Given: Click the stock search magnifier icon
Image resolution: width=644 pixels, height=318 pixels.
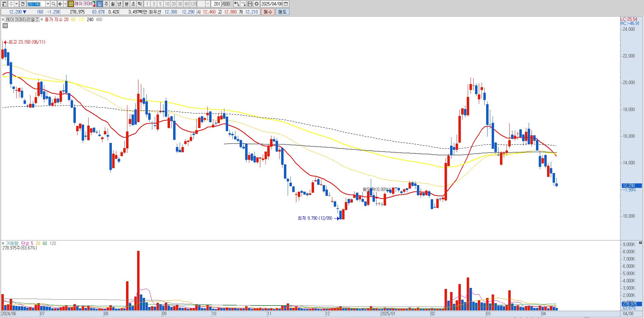Looking at the screenshot, I should tap(54, 4).
